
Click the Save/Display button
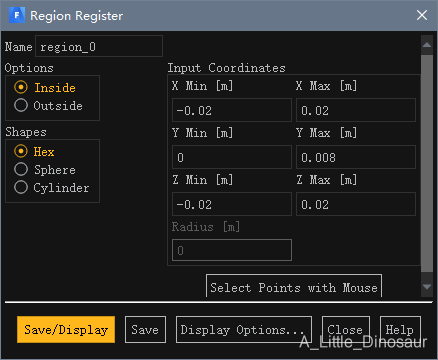pyautogui.click(x=66, y=330)
